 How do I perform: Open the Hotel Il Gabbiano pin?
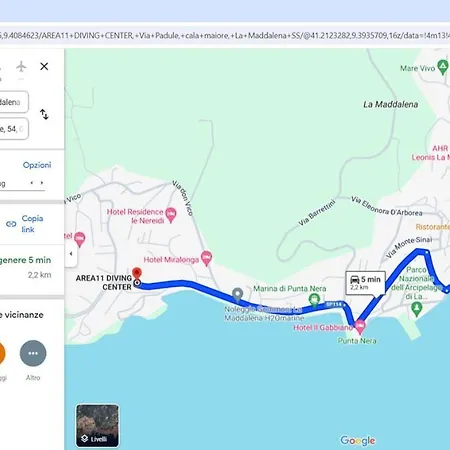click(360, 327)
